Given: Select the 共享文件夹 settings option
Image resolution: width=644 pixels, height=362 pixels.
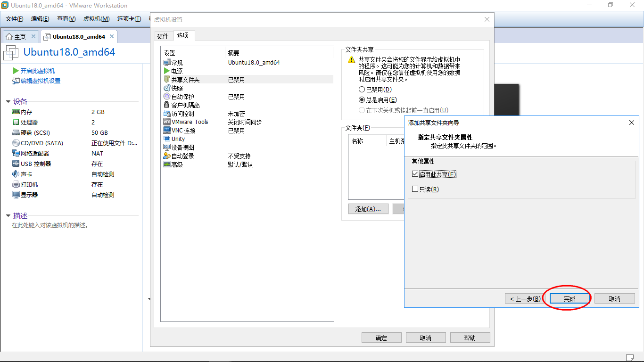Looking at the screenshot, I should pyautogui.click(x=185, y=79).
